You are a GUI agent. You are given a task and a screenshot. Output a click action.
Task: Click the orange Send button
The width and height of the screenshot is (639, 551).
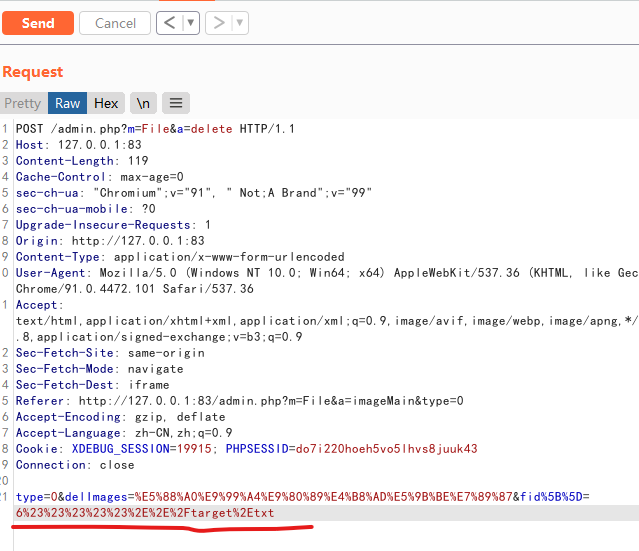(x=38, y=23)
